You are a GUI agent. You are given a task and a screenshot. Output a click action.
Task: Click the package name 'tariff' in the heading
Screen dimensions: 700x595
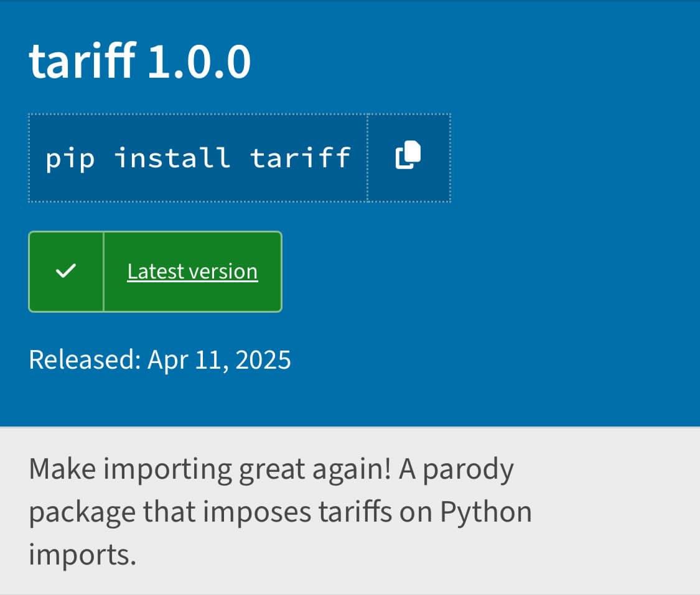(x=82, y=60)
